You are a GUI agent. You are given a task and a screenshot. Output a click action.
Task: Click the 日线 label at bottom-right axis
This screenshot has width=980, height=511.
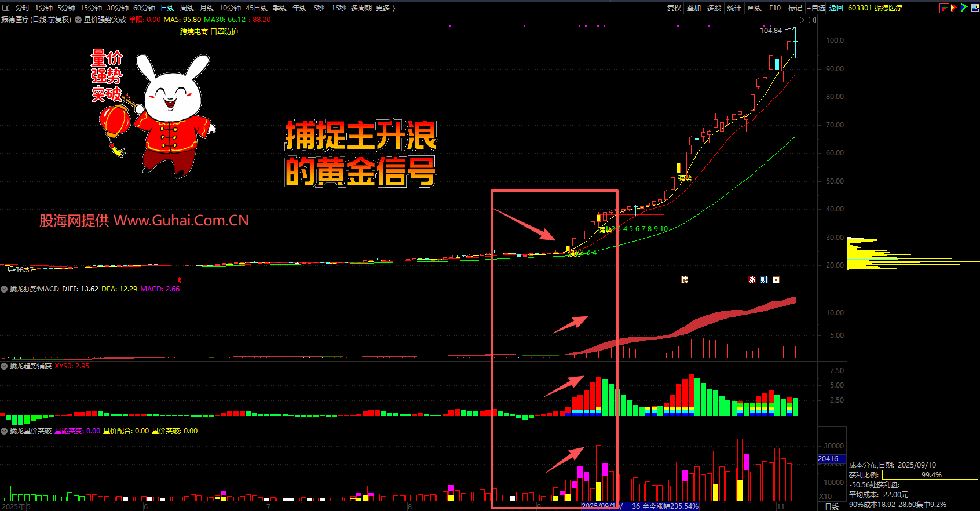tap(832, 506)
